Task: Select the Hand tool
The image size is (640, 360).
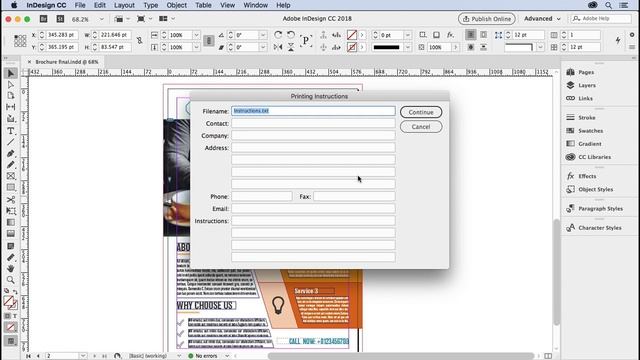Action: (x=11, y=268)
